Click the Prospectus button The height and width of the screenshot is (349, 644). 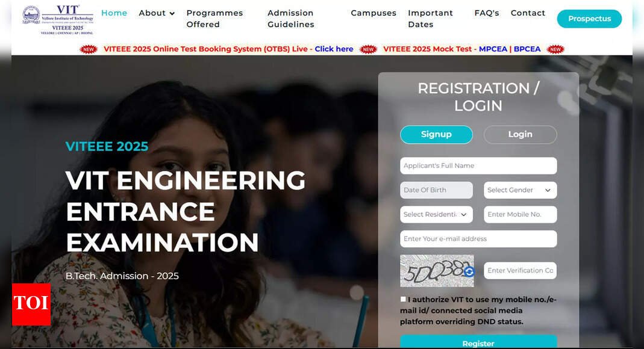[x=589, y=19]
